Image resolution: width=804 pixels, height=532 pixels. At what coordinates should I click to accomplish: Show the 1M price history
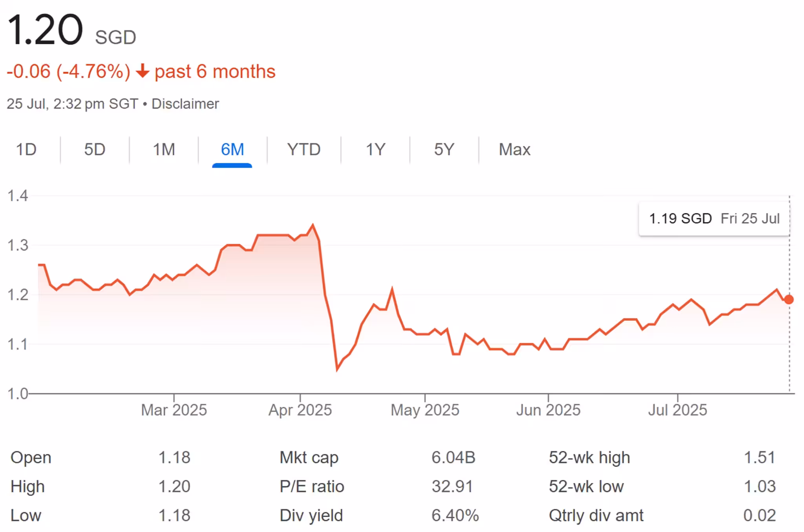pos(164,149)
